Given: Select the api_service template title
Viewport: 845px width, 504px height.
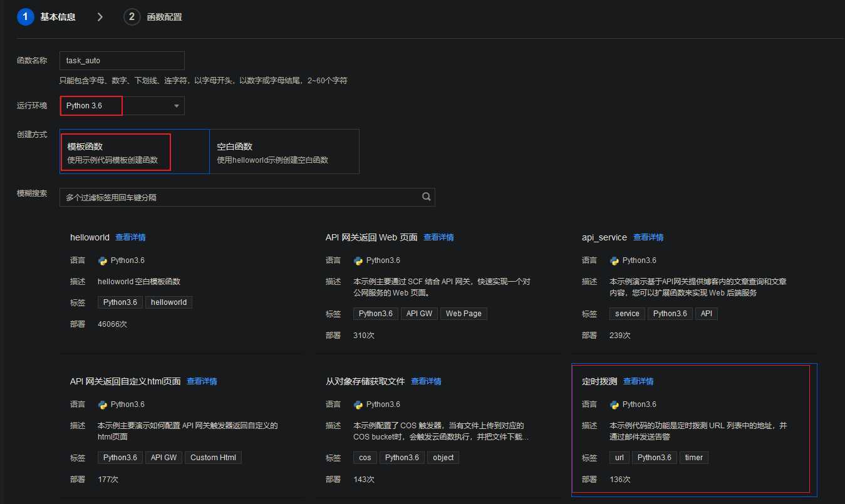Looking at the screenshot, I should point(604,237).
